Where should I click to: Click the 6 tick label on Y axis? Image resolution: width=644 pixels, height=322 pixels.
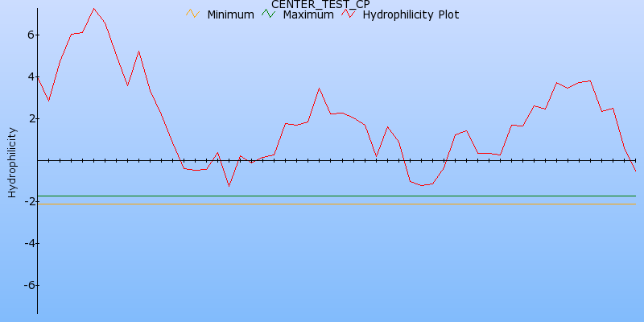(x=30, y=35)
